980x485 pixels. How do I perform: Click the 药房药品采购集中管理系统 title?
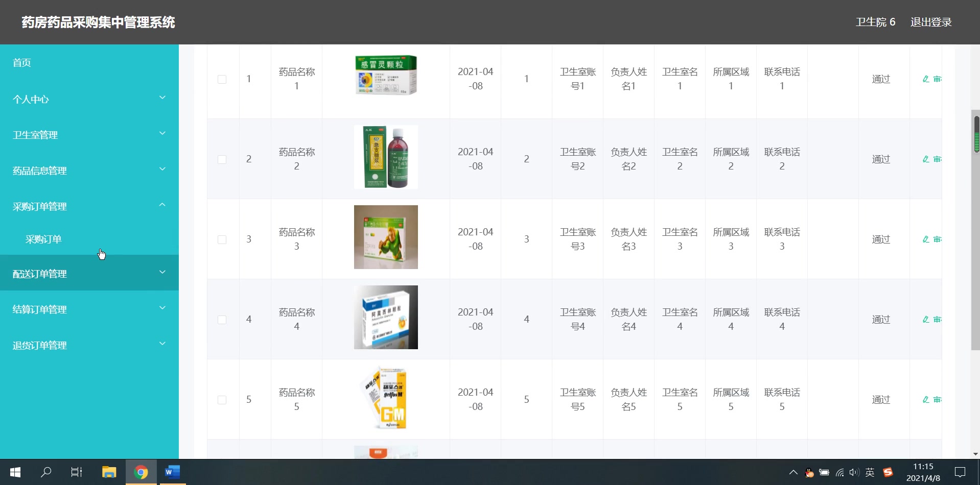[98, 22]
